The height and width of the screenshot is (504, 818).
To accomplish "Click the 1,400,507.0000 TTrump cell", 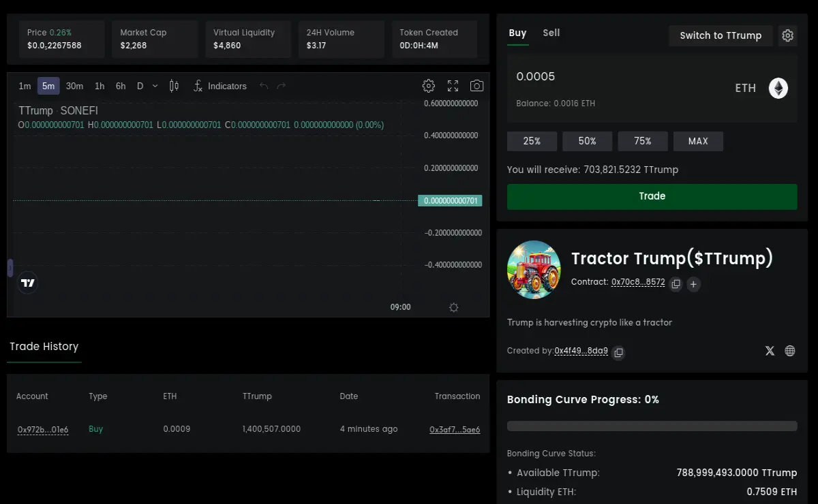I will tap(271, 429).
